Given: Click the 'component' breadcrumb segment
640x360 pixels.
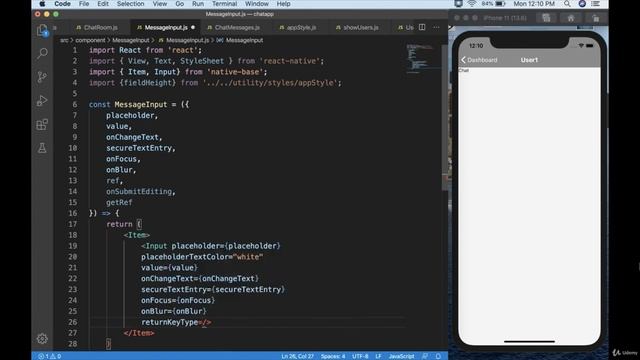Looking at the screenshot, I should click(x=90, y=40).
